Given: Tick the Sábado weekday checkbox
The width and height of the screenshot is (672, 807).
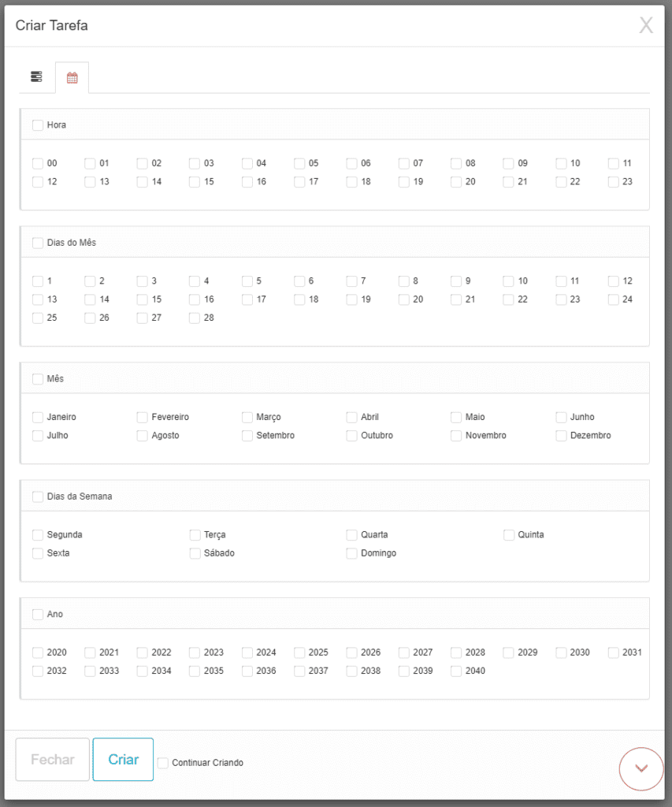Looking at the screenshot, I should (x=195, y=553).
